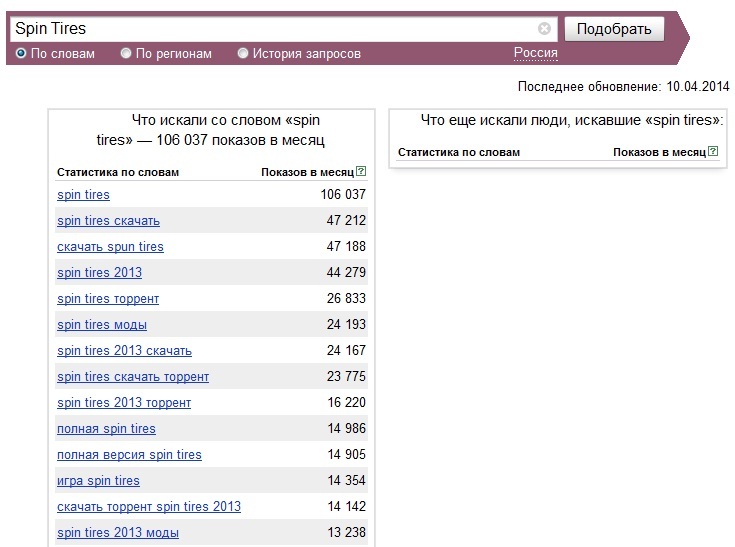This screenshot has height=547, width=735.
Task: Click the Подобрать button
Action: (614, 29)
